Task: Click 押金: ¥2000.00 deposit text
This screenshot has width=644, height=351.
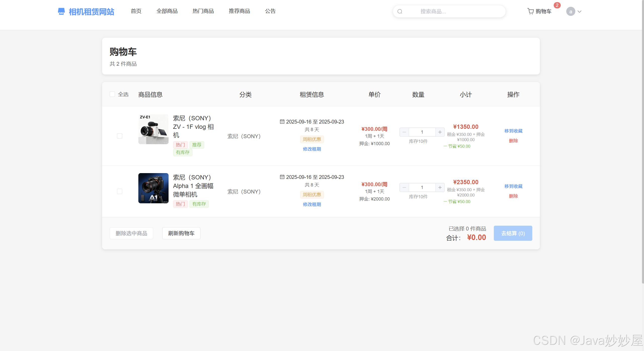Action: pos(375,199)
